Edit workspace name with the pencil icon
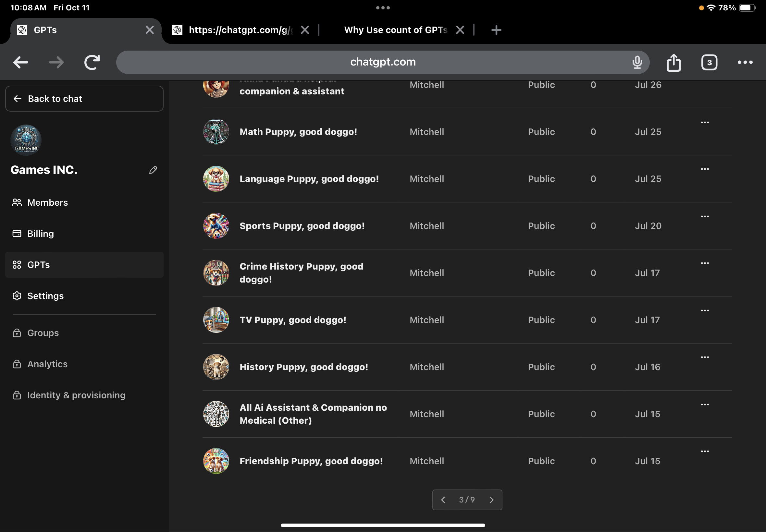766x532 pixels. click(x=153, y=170)
